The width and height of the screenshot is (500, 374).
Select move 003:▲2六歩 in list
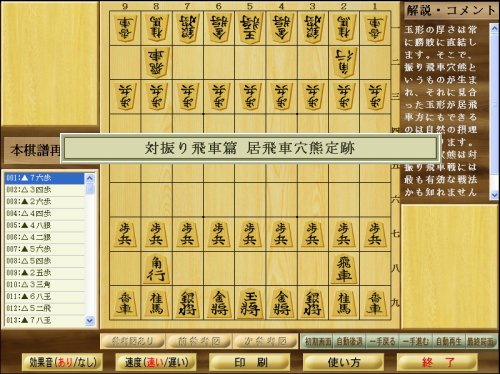45,202
